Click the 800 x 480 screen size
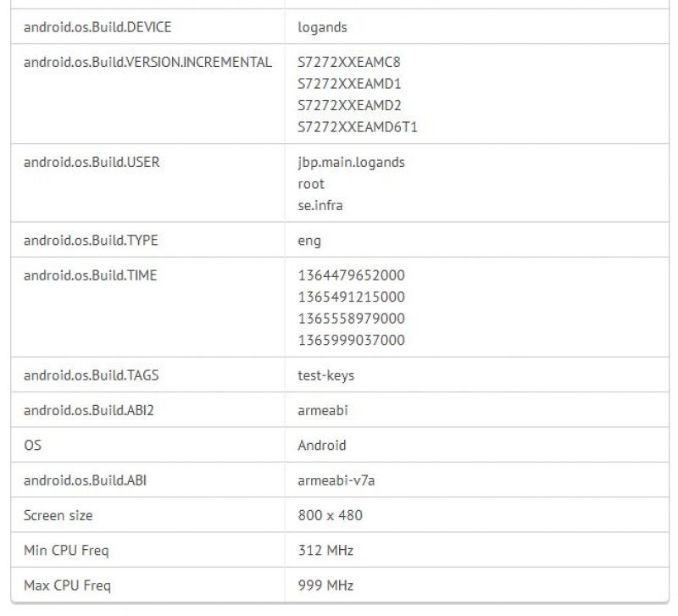Screen dimensions: 678x616 click(x=330, y=515)
